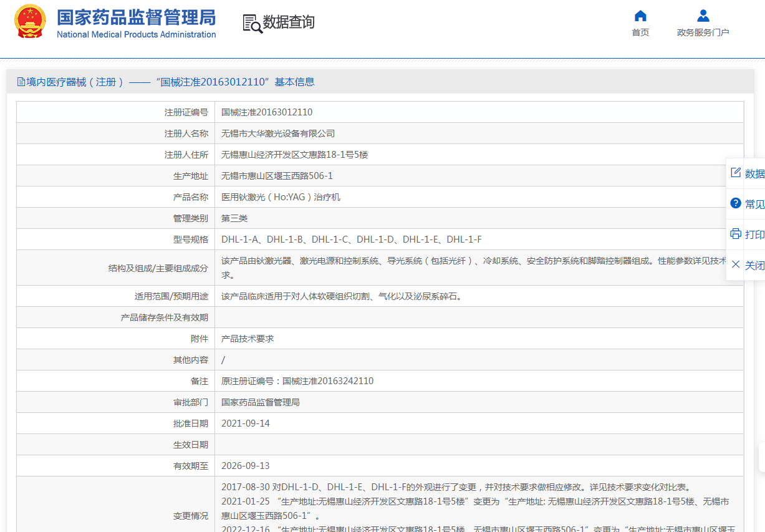Click the 数据查询 heading

[x=289, y=22]
